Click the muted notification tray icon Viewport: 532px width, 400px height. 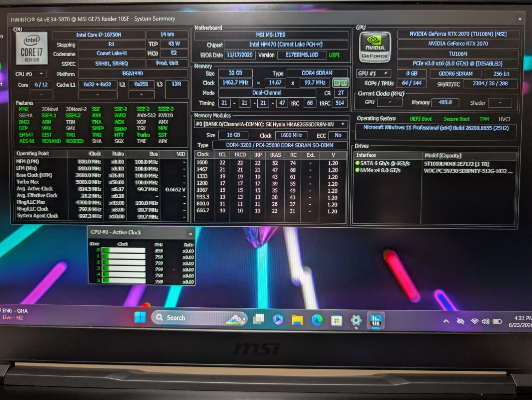click(461, 321)
